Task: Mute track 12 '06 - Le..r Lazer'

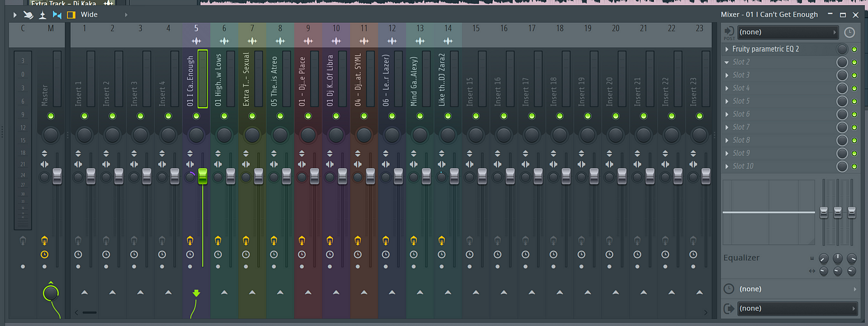Action: [392, 116]
